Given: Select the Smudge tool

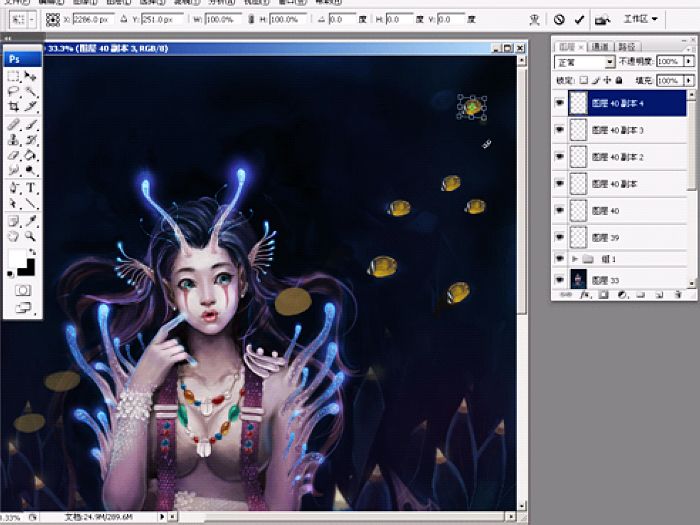Looking at the screenshot, I should (13, 170).
